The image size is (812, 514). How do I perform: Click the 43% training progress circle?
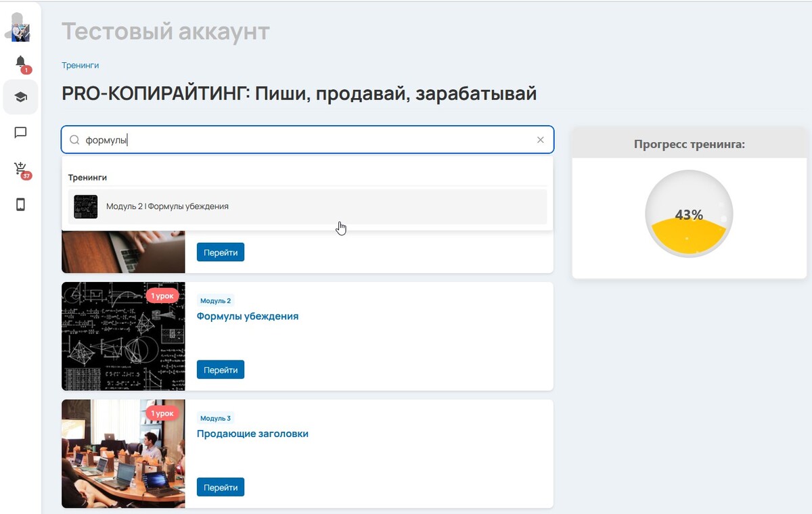point(689,214)
